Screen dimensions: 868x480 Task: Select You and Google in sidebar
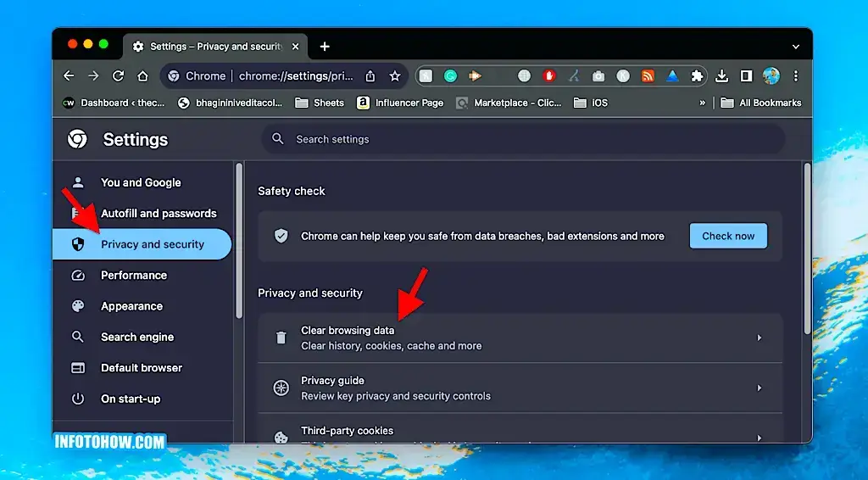142,182
